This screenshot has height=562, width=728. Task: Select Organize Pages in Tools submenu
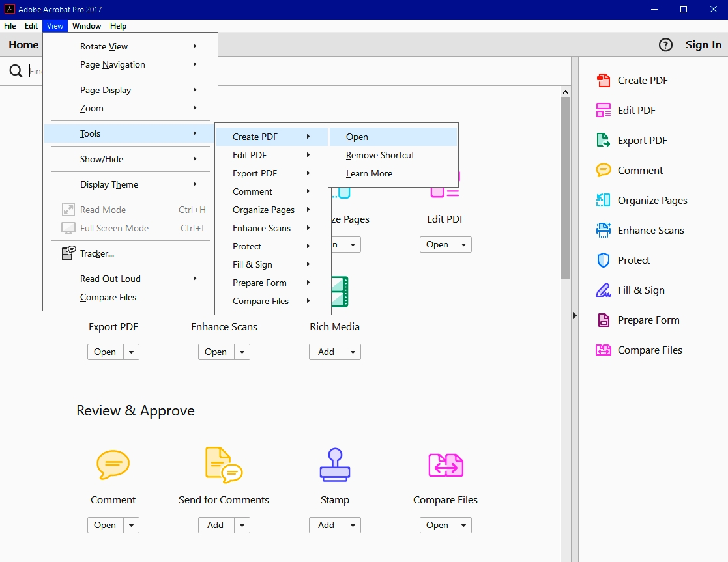tap(272, 210)
